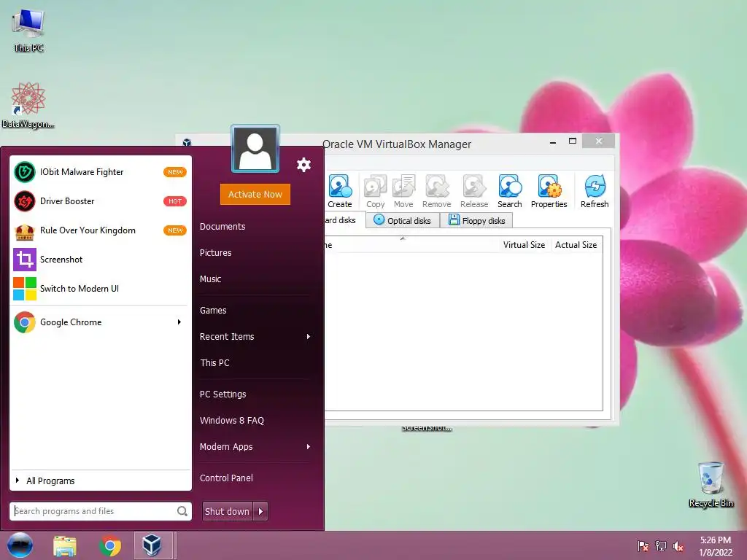Click the Shut down button
Viewport: 747px width, 560px height.
coord(228,511)
